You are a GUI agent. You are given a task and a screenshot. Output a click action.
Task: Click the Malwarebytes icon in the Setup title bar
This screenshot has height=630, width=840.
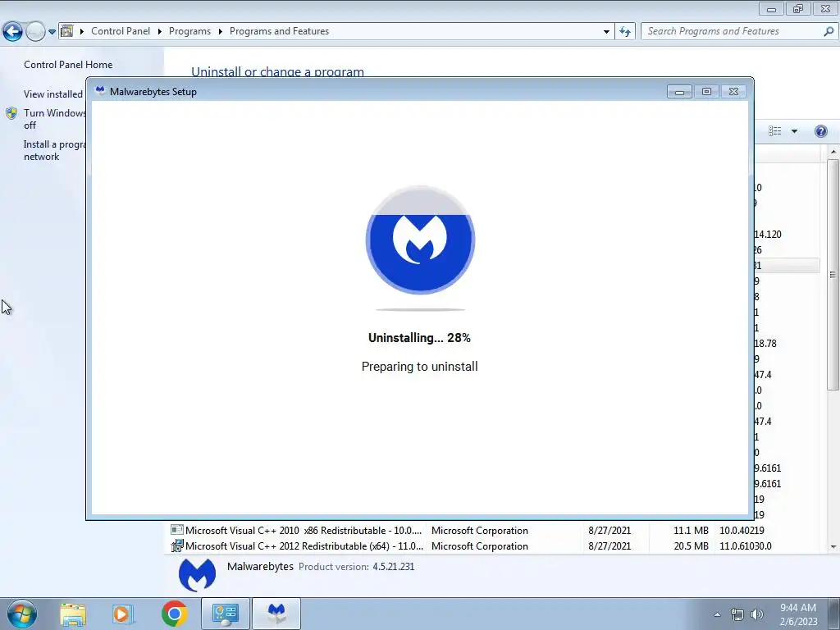click(x=100, y=91)
